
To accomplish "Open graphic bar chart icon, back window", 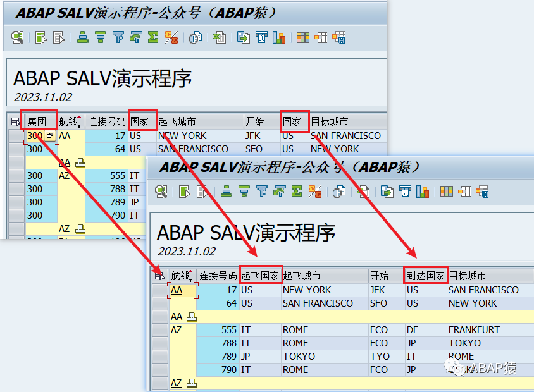I will 279,37.
